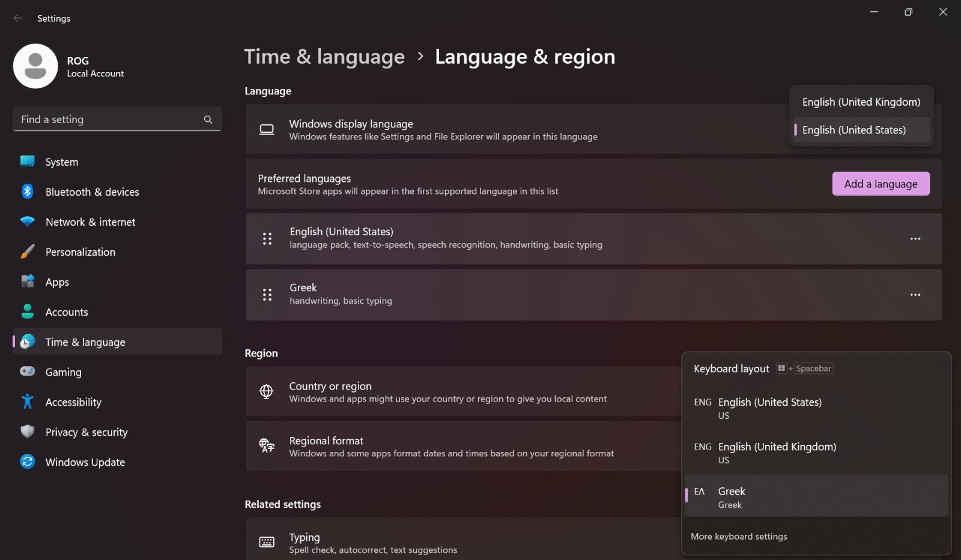Click the Windows display language laptop icon

[x=267, y=130]
